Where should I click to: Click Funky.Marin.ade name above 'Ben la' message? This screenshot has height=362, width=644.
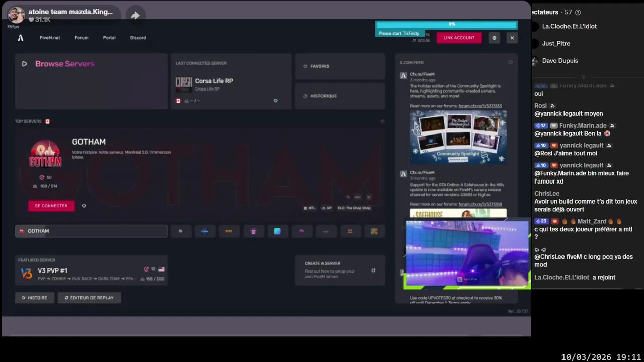[583, 126]
